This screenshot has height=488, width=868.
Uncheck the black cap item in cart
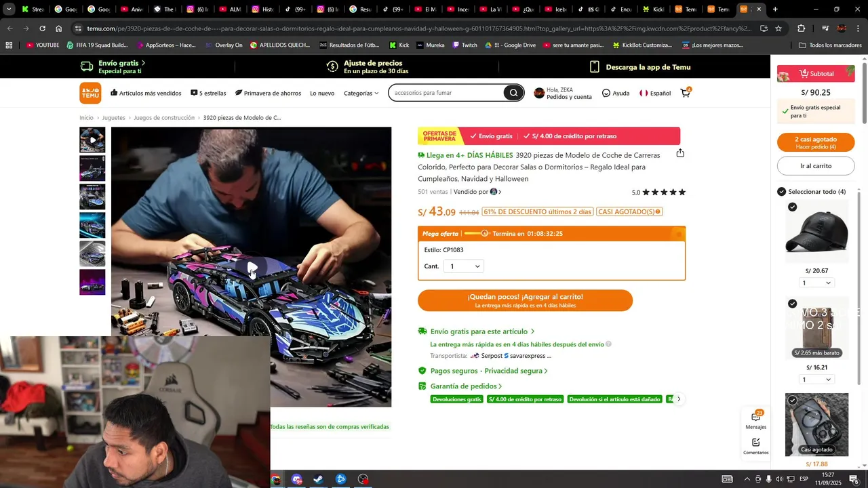(793, 207)
